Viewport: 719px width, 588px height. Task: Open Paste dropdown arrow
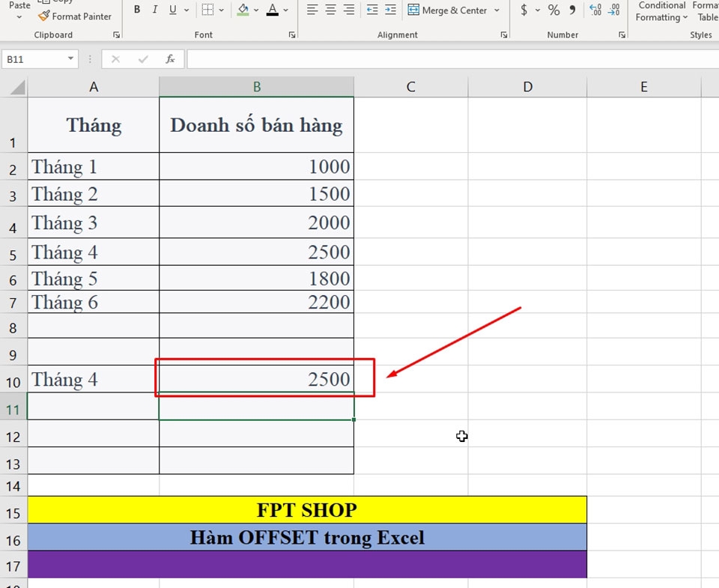(x=19, y=17)
